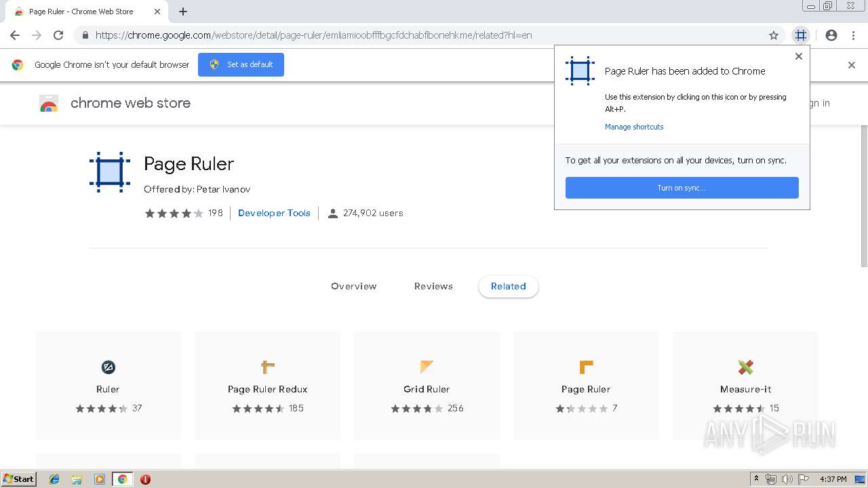The width and height of the screenshot is (868, 488).
Task: Bookmark this page with the star icon
Action: [774, 35]
